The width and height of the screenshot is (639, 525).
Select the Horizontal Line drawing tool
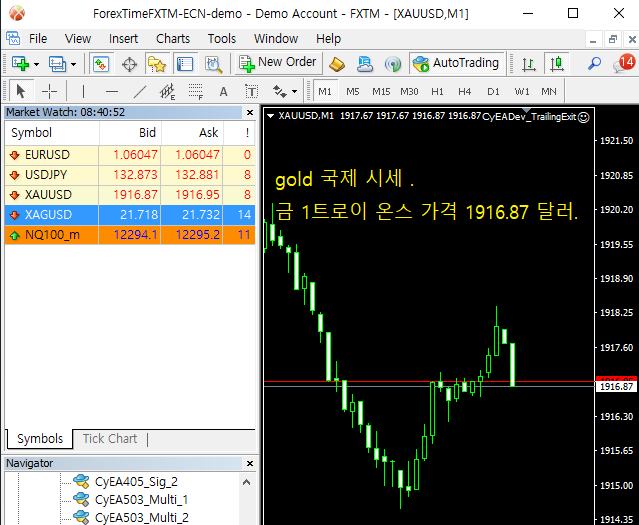(x=112, y=91)
